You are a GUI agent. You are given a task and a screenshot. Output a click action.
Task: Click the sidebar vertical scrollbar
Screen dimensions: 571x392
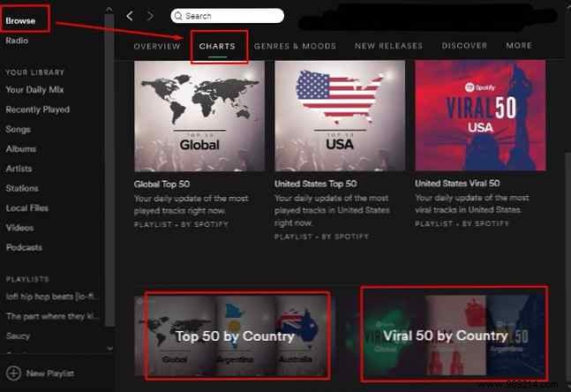[109, 170]
